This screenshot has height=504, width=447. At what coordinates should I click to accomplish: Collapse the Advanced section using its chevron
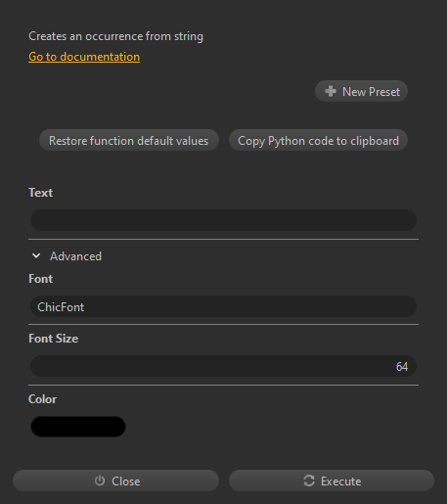click(x=36, y=255)
